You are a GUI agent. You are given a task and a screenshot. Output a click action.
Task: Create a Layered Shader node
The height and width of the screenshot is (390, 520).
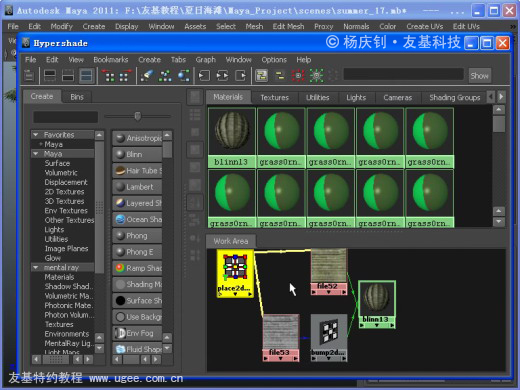137,203
